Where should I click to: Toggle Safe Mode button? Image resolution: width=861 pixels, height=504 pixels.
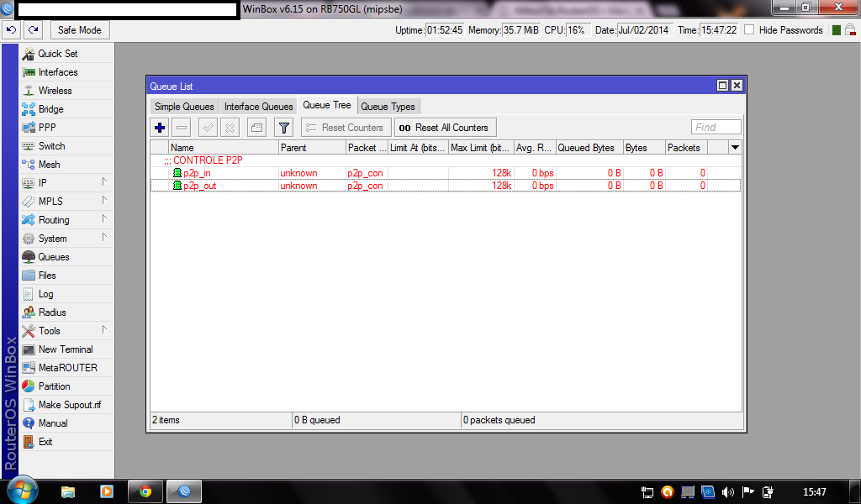pos(80,30)
